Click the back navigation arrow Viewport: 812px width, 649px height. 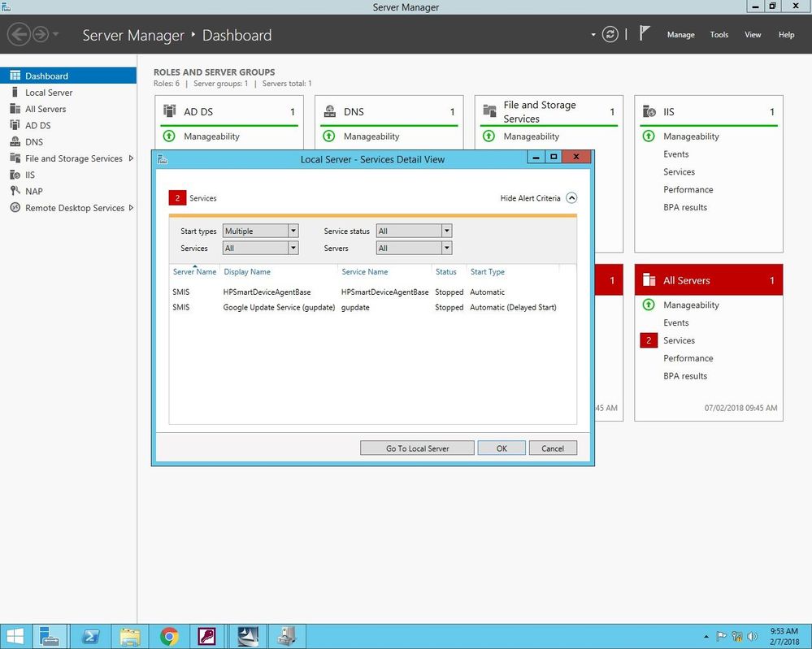19,35
